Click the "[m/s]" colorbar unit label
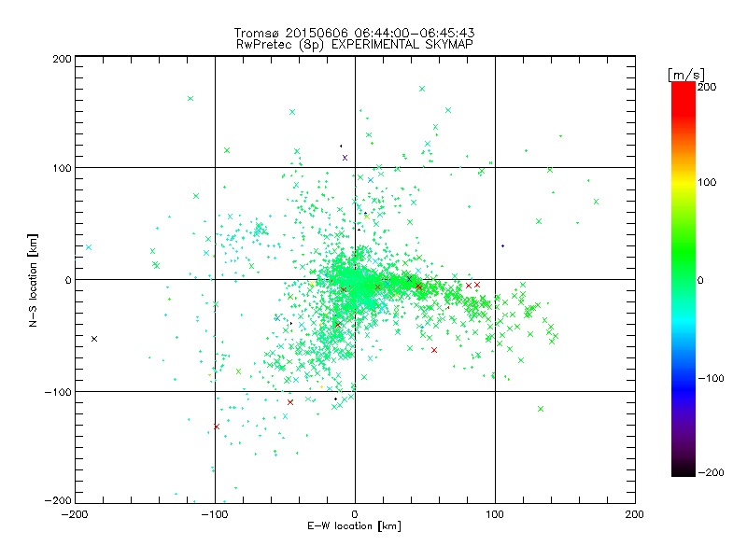This screenshot has width=747, height=560. (x=686, y=75)
